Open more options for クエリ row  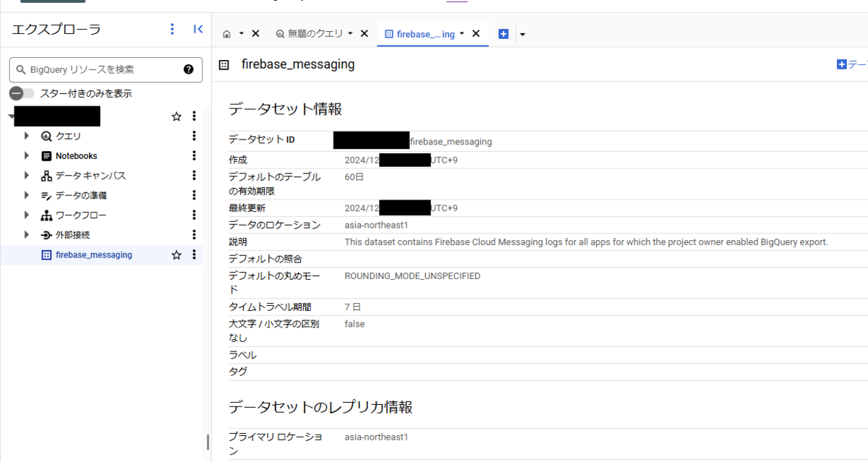tap(194, 136)
